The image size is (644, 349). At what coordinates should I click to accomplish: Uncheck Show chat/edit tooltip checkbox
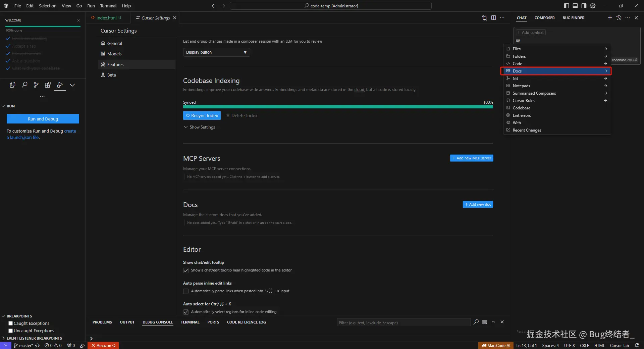tap(186, 270)
